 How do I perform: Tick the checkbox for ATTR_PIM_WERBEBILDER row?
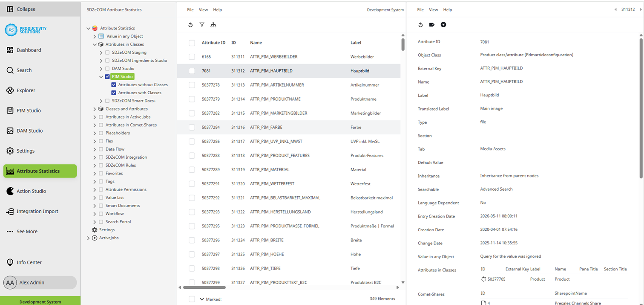tap(192, 57)
